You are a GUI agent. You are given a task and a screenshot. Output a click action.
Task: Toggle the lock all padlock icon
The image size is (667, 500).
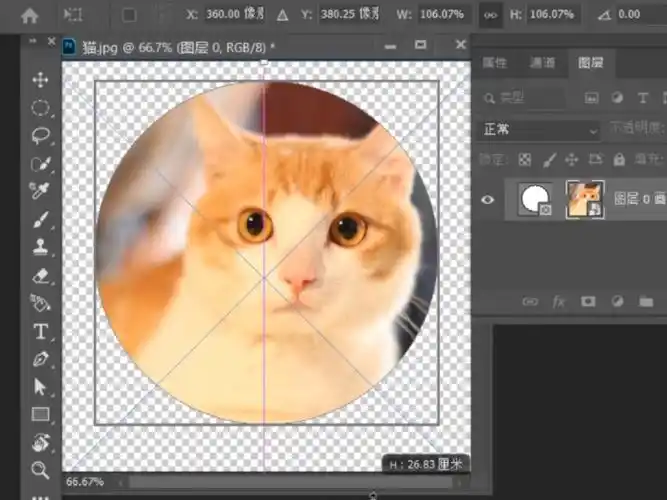pyautogui.click(x=617, y=160)
